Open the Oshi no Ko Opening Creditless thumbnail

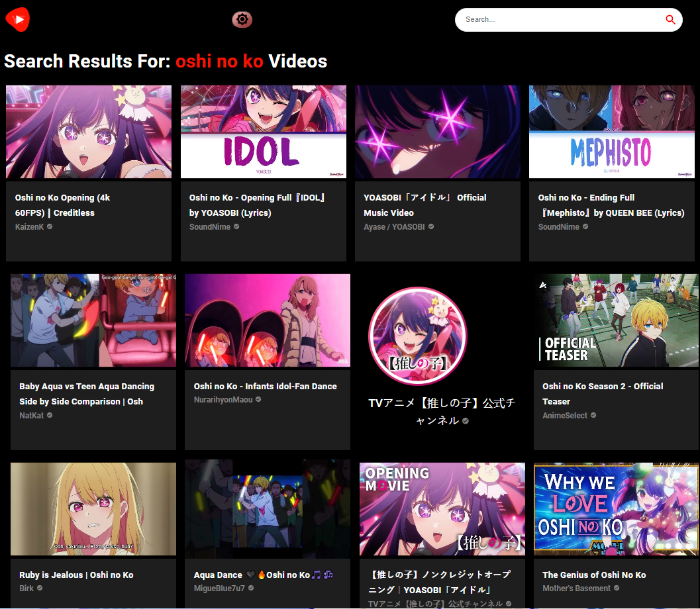tap(89, 132)
